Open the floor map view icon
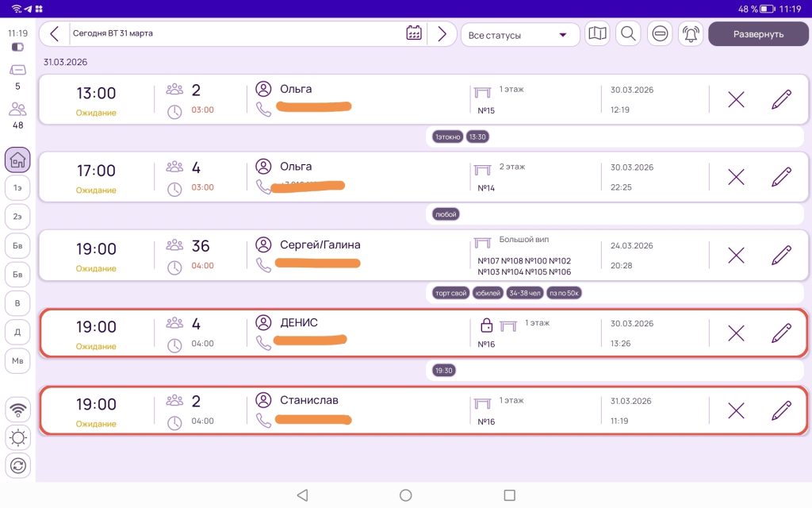 (597, 34)
